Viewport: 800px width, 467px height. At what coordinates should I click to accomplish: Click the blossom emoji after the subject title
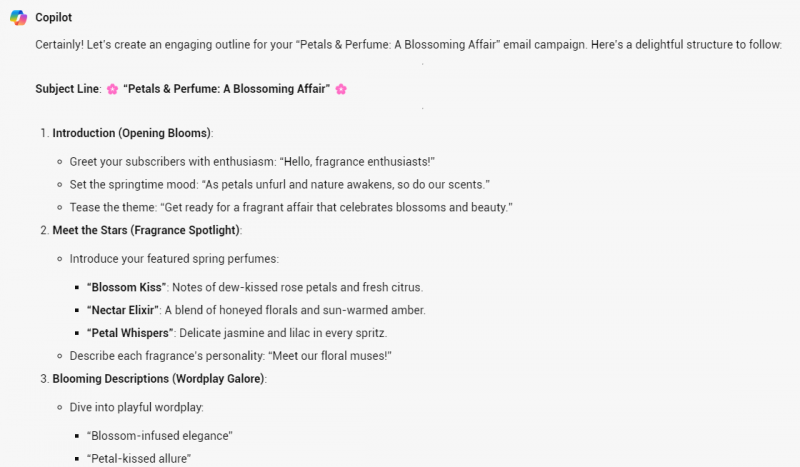click(341, 89)
